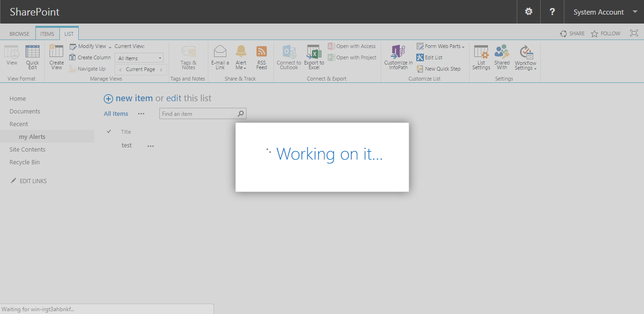Image resolution: width=644 pixels, height=314 pixels.
Task: Click the E-mail a Link icon
Action: (220, 57)
